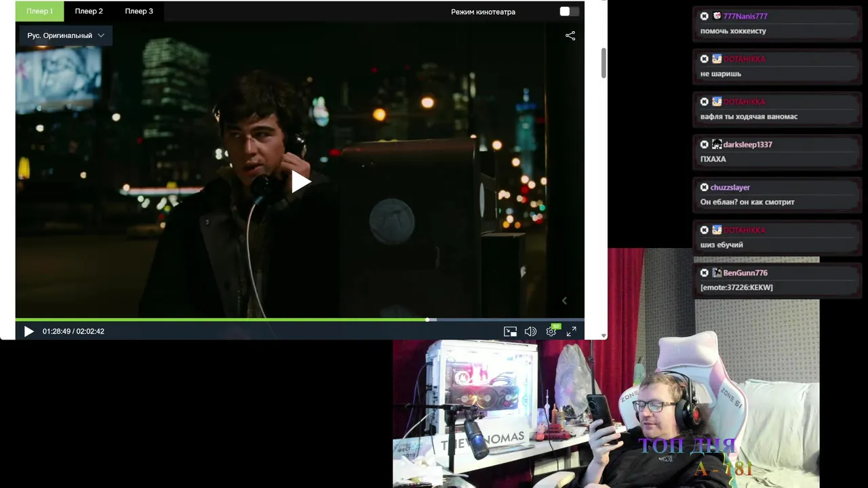Open chuzzslayer username in chat
The width and height of the screenshot is (868, 488).
click(730, 187)
